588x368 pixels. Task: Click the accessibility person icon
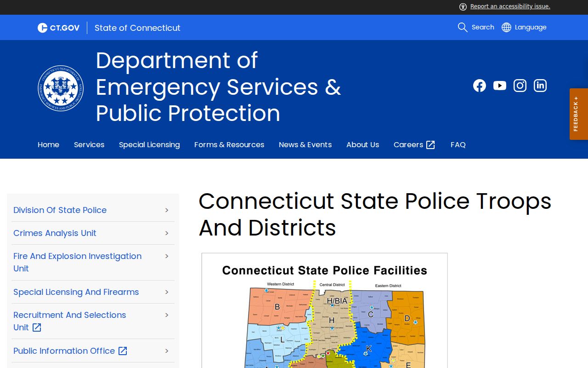[x=463, y=6]
